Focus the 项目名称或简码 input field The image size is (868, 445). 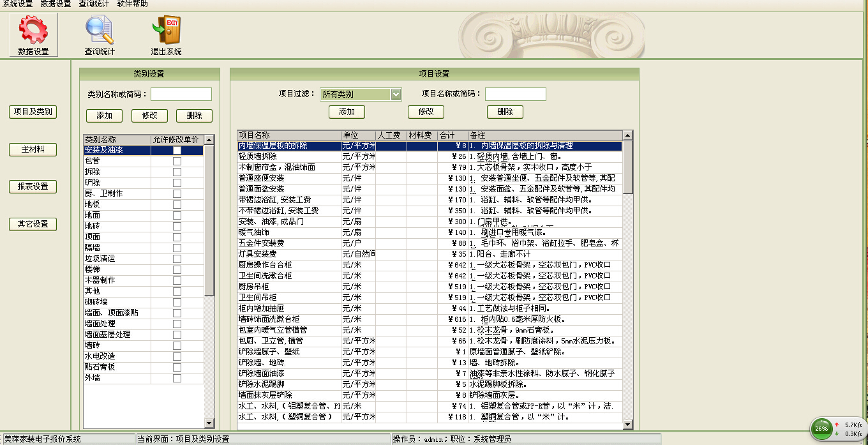(516, 94)
